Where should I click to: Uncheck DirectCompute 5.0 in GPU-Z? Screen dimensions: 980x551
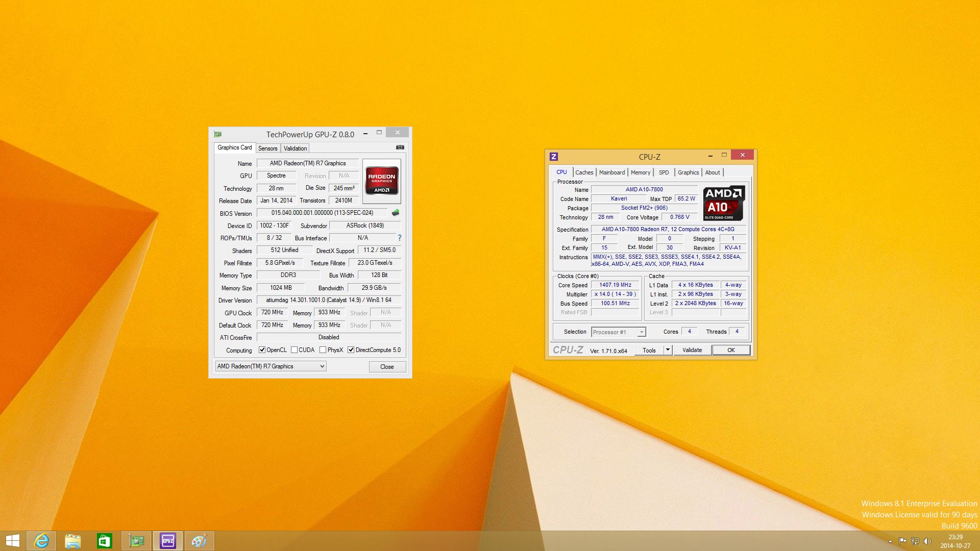coord(351,349)
